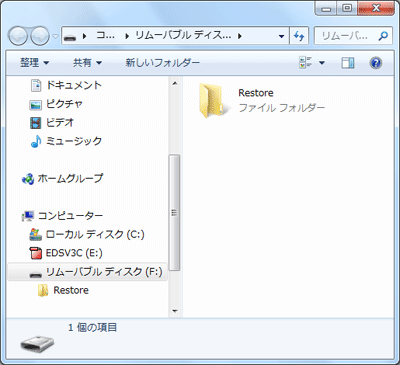
Task: Open the address bar history dropdown
Action: (x=281, y=36)
